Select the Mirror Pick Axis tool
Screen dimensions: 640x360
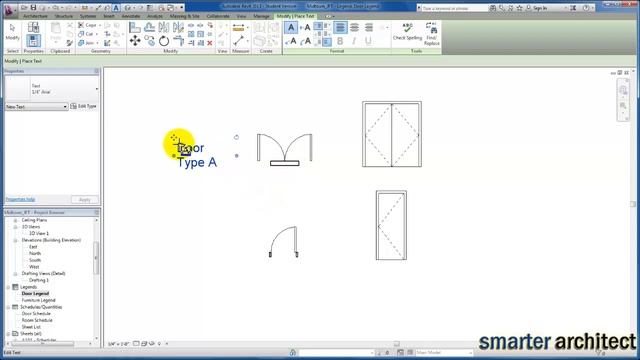(x=164, y=27)
